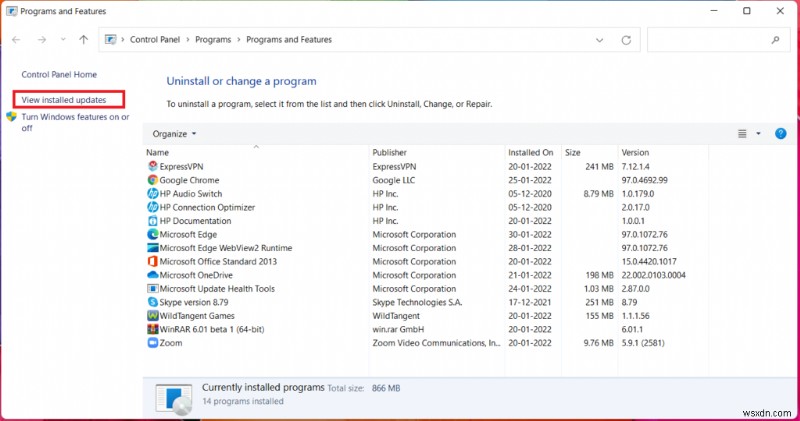
Task: Click the Google Chrome icon in list
Action: (153, 180)
